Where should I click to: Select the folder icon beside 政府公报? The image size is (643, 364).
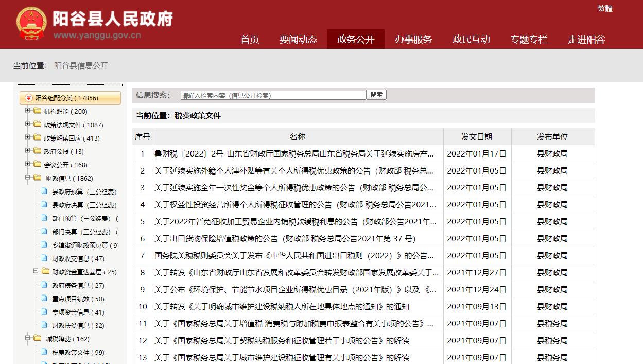37,151
